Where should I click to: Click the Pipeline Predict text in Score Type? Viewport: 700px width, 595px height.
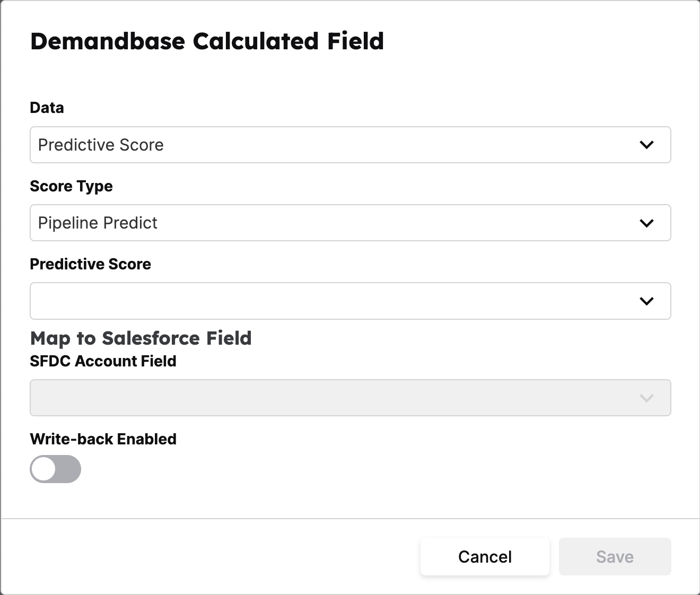98,223
